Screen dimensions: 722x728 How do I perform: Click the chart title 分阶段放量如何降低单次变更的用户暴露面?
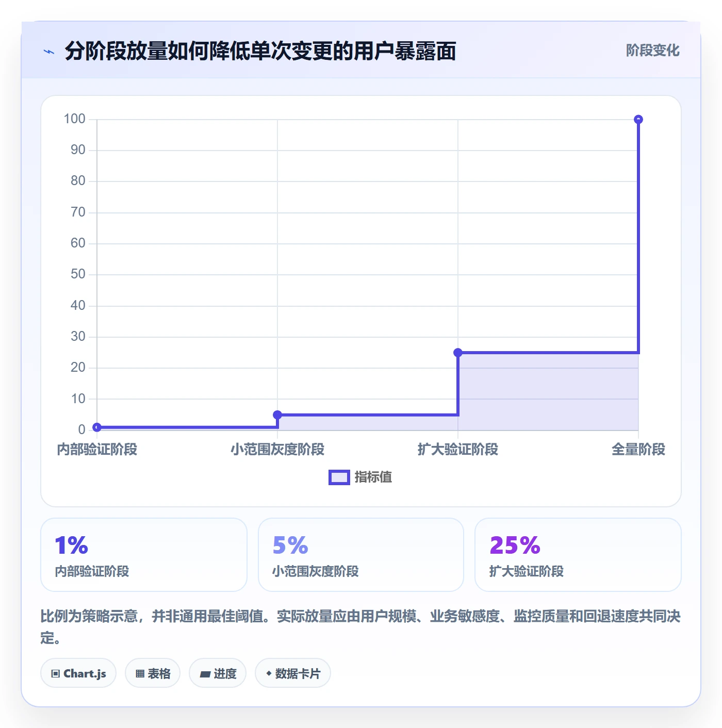point(260,51)
